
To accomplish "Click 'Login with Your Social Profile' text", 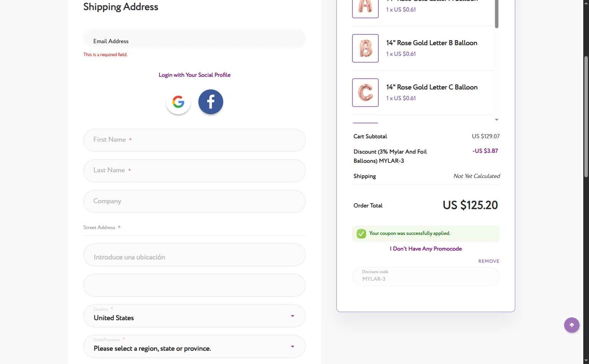I will (194, 75).
